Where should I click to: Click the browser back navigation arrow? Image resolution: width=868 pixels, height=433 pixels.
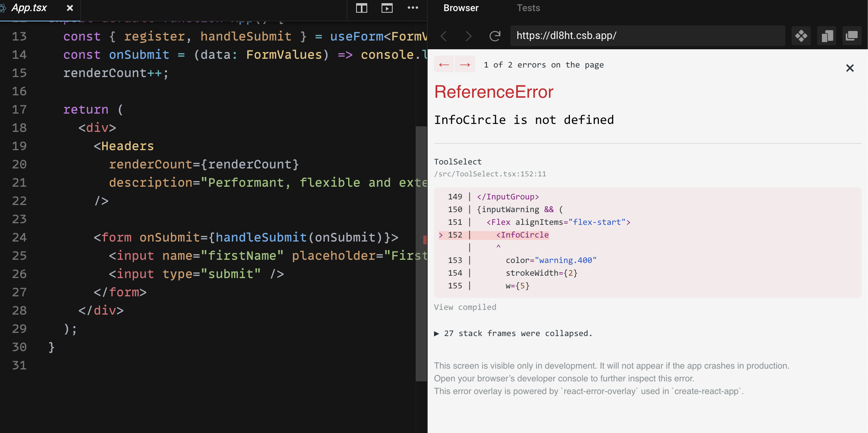click(x=444, y=36)
